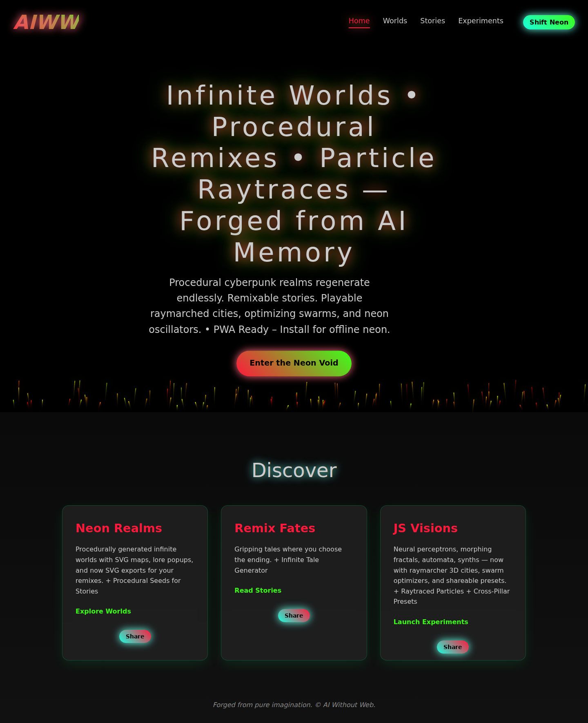This screenshot has width=588, height=723.
Task: Share the JS Visions card
Action: pos(452,647)
